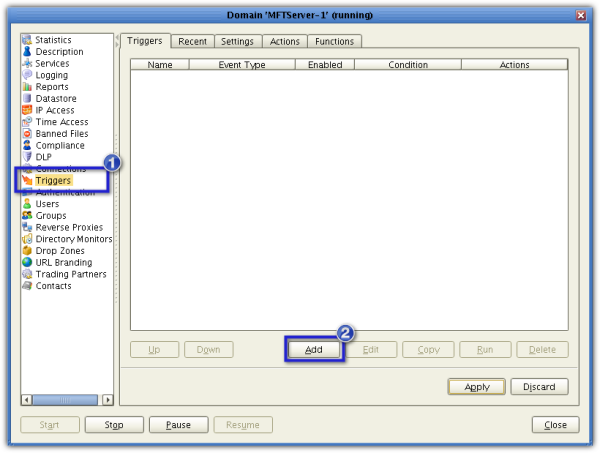Open the Settings tab
This screenshot has width=600, height=453.
[x=237, y=41]
